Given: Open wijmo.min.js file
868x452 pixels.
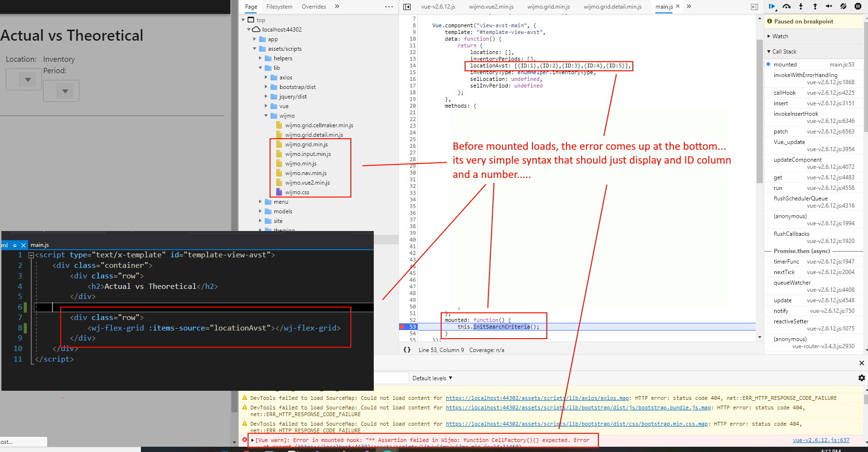Looking at the screenshot, I should (x=301, y=164).
